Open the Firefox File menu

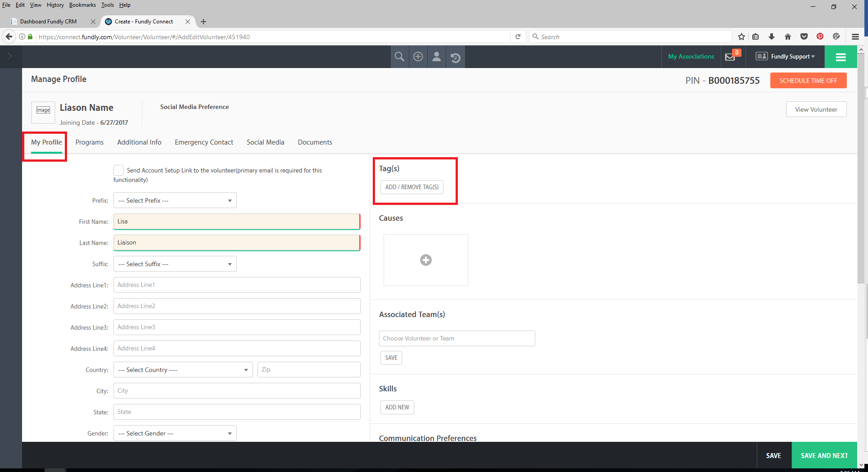click(x=6, y=5)
